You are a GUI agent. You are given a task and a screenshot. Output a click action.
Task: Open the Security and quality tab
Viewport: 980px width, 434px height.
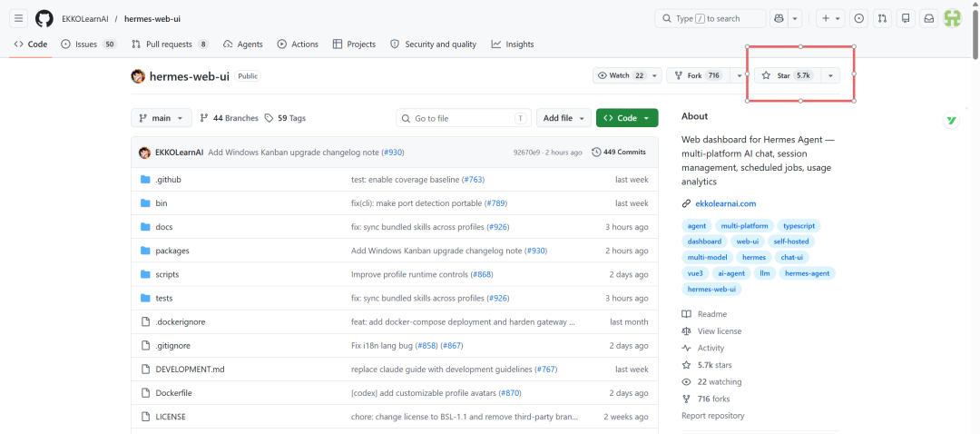pyautogui.click(x=433, y=44)
